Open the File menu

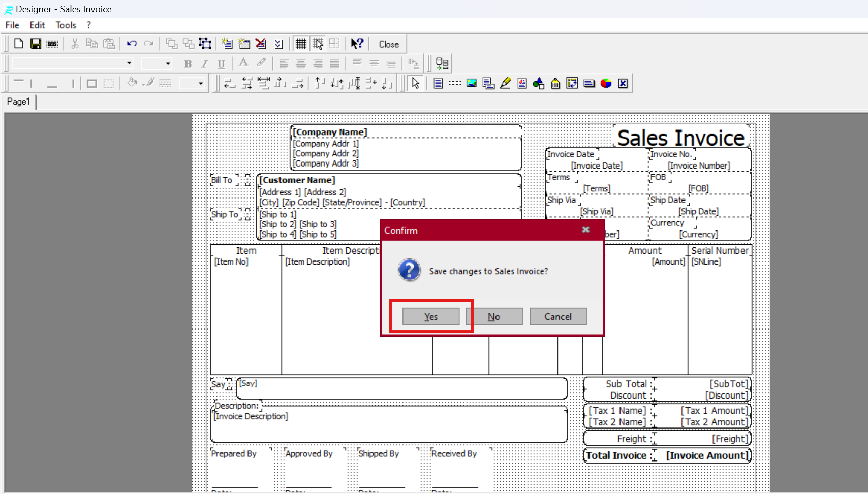pyautogui.click(x=12, y=25)
